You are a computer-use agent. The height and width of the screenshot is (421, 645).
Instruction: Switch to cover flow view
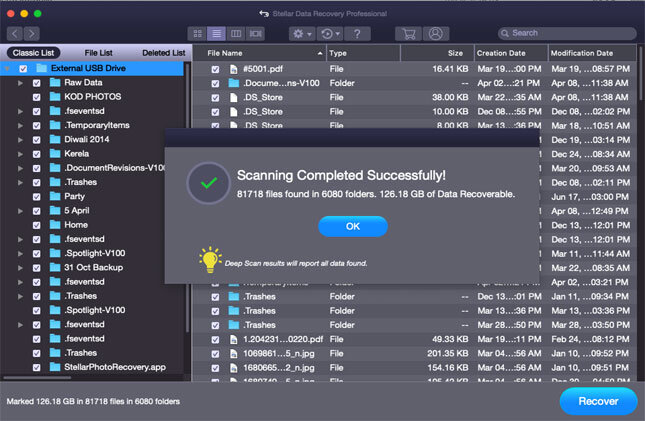tap(256, 33)
